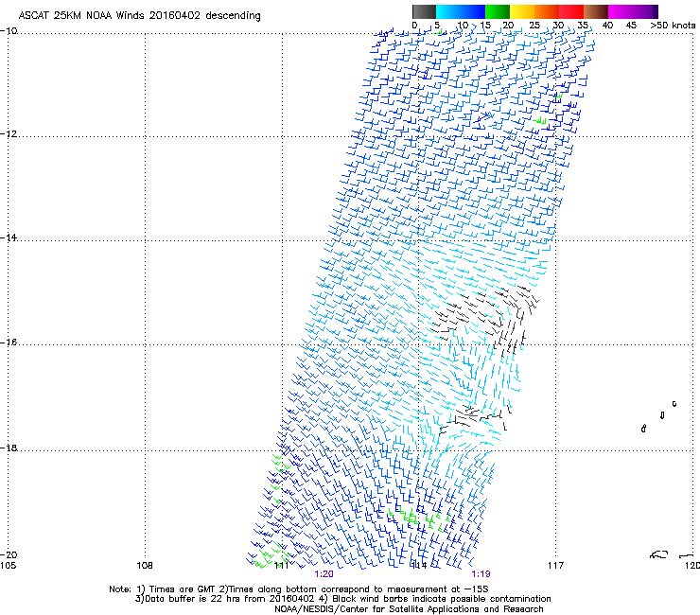This screenshot has width=700, height=615.
Task: Click the '45' label under the color bar
Action: 631,26
